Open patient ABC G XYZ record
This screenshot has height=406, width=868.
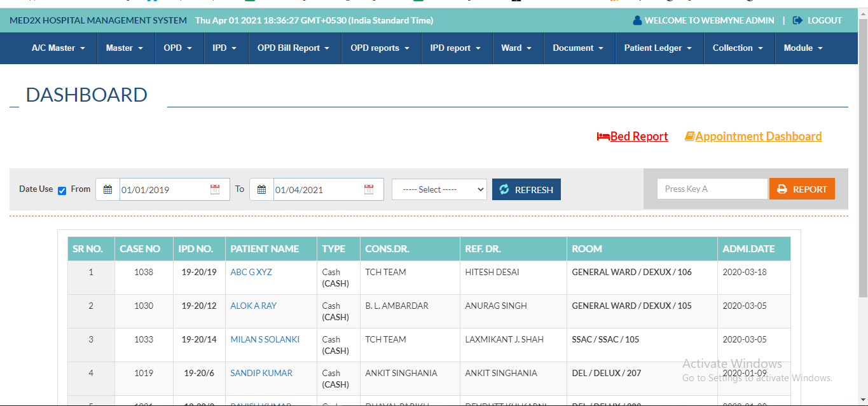tap(251, 272)
